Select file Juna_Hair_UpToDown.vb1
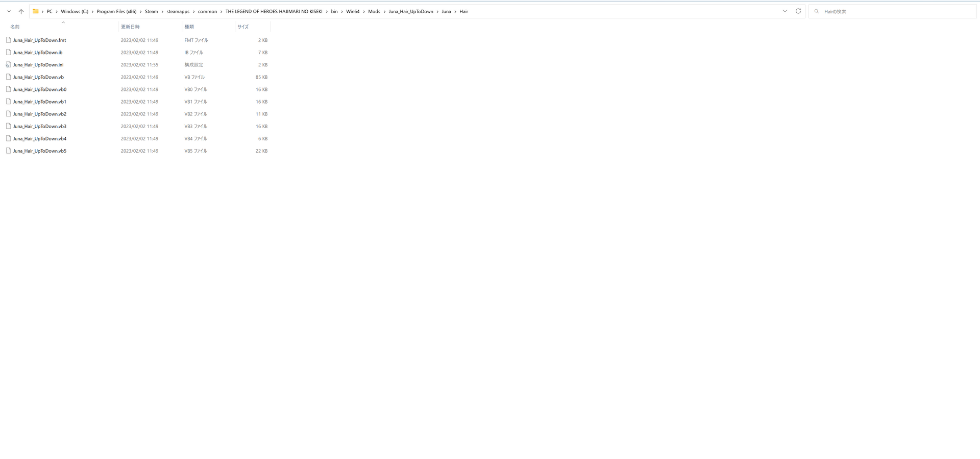 pos(40,102)
